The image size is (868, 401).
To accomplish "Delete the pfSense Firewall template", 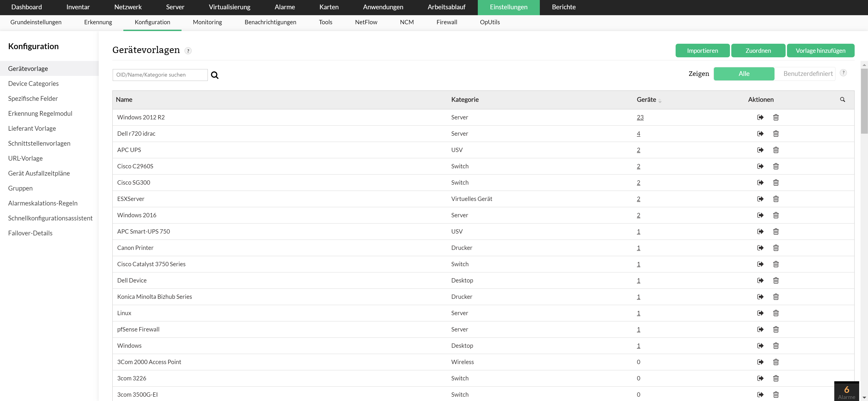I will pyautogui.click(x=776, y=329).
